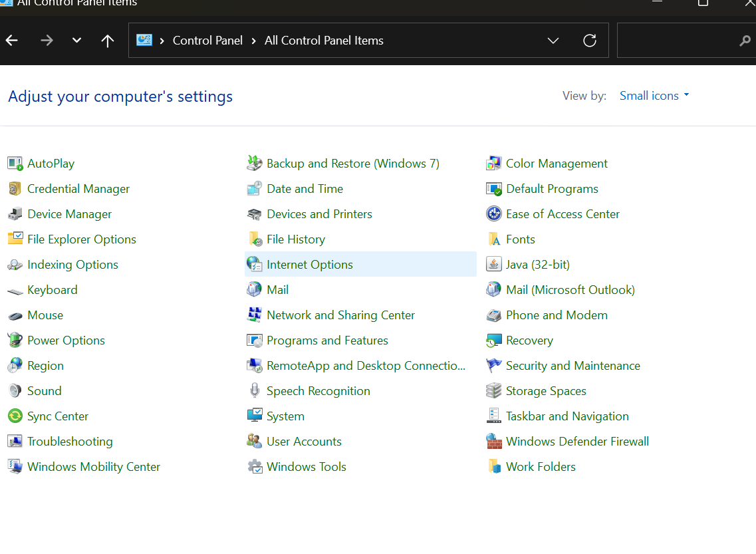Click the Control Panel breadcrumb

(208, 41)
